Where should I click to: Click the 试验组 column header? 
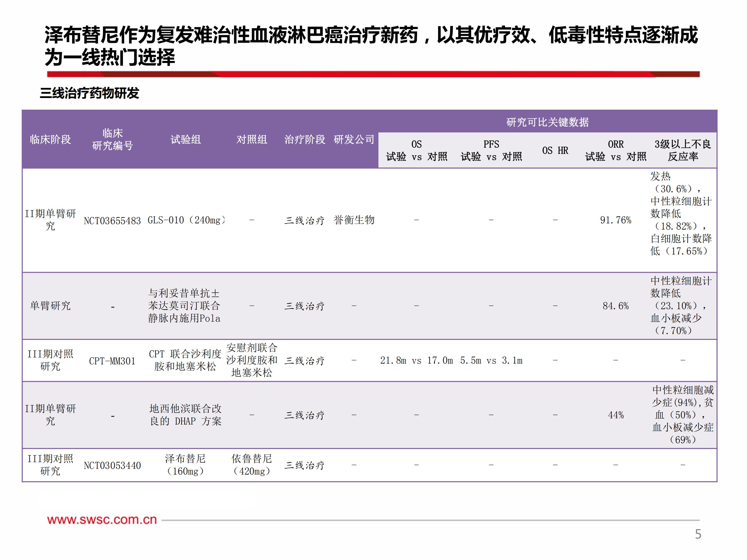pos(185,139)
